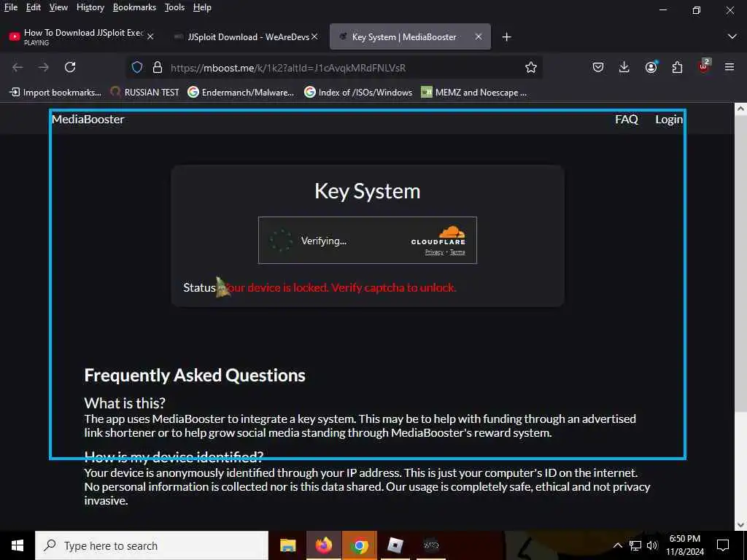Screen dimensions: 747x560
Task: Open the extensions puzzle icon
Action: [677, 67]
